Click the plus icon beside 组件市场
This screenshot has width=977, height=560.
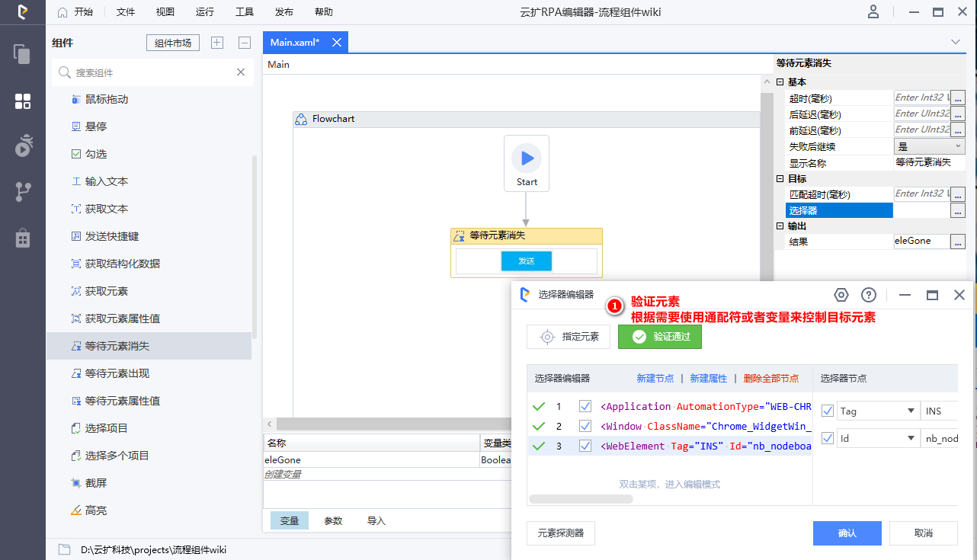(217, 43)
